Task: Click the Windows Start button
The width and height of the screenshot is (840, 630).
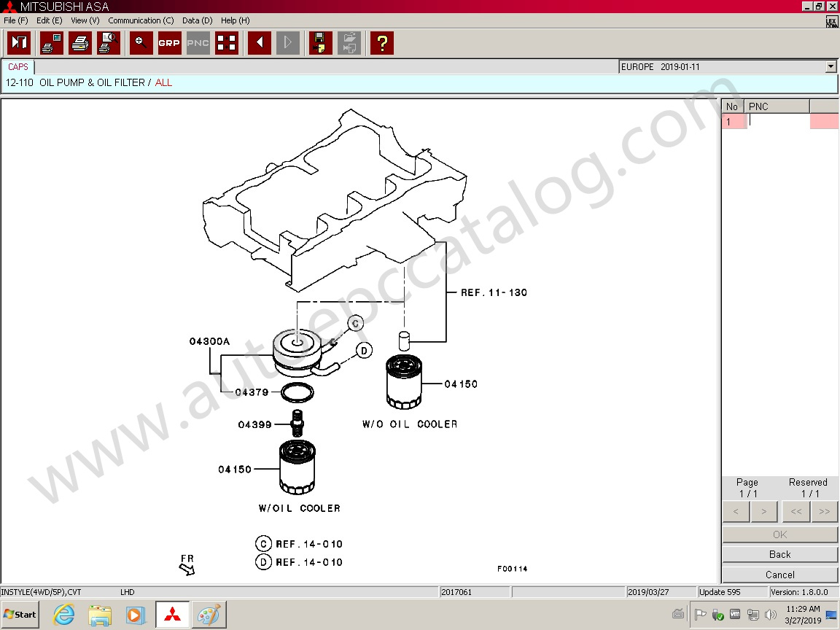Action: (x=20, y=615)
